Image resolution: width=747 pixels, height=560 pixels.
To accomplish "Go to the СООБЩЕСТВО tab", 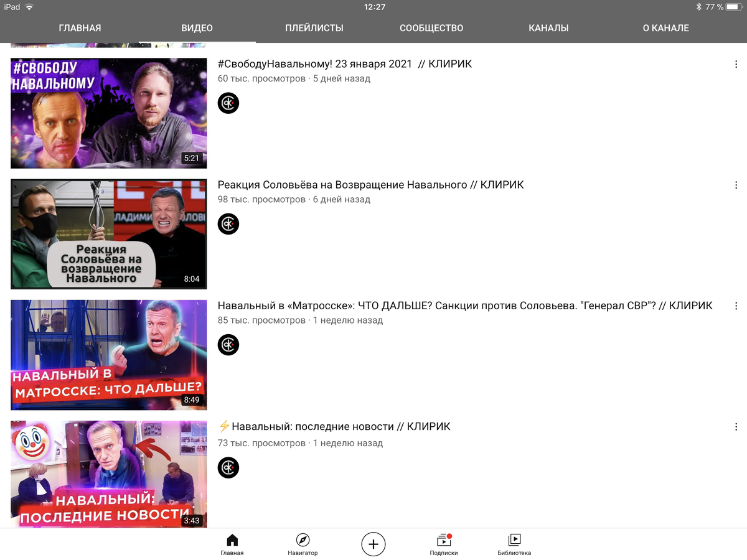I will tap(431, 28).
